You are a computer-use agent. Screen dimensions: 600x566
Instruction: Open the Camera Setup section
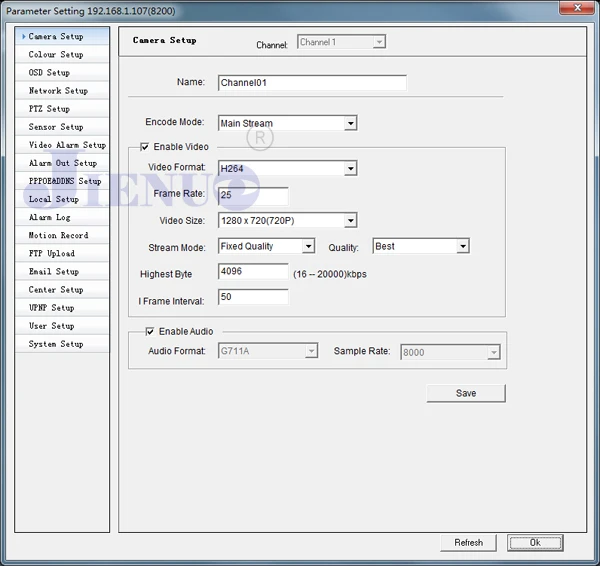62,36
